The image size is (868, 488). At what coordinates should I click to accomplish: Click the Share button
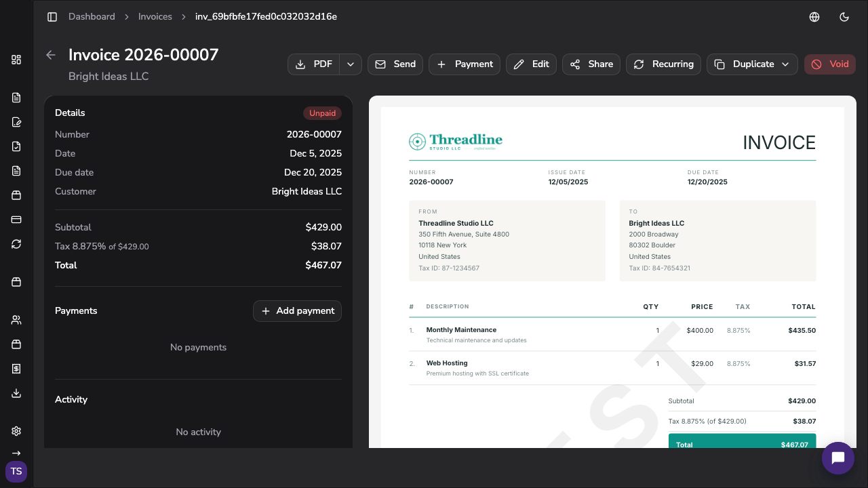click(x=591, y=64)
